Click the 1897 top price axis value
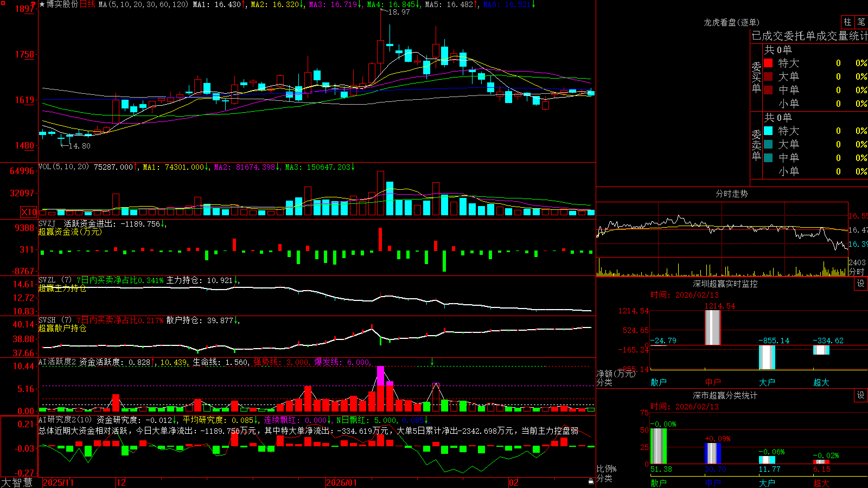This screenshot has width=868, height=488. click(25, 9)
